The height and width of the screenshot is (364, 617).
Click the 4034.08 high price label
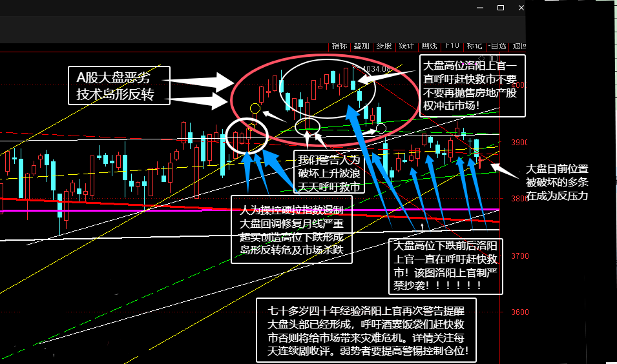click(x=376, y=69)
